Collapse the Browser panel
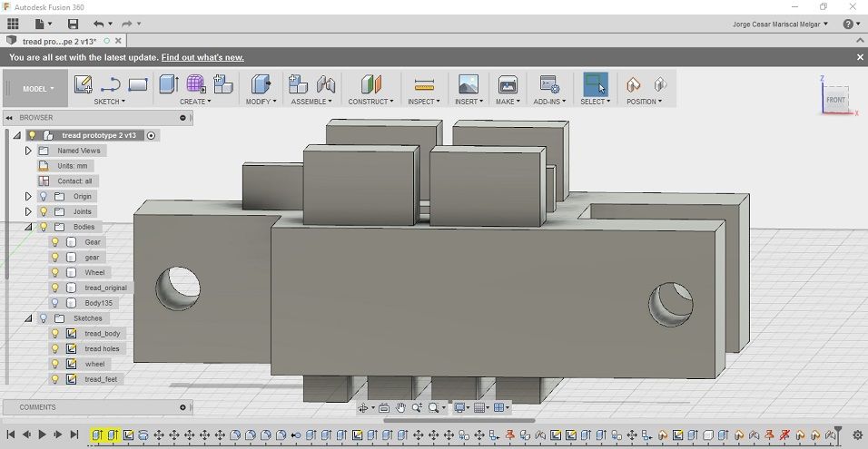Image resolution: width=868 pixels, height=449 pixels. (9, 118)
